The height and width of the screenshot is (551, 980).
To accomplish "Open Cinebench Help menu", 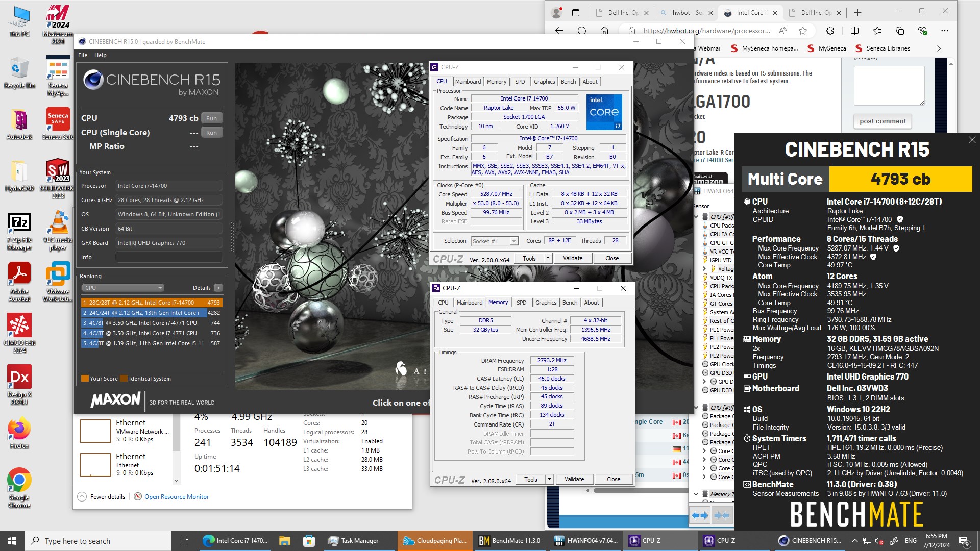I will pyautogui.click(x=101, y=55).
